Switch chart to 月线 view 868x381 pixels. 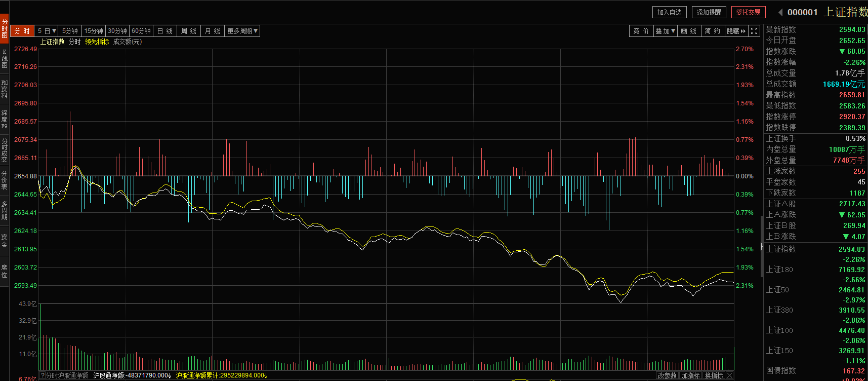(x=213, y=31)
